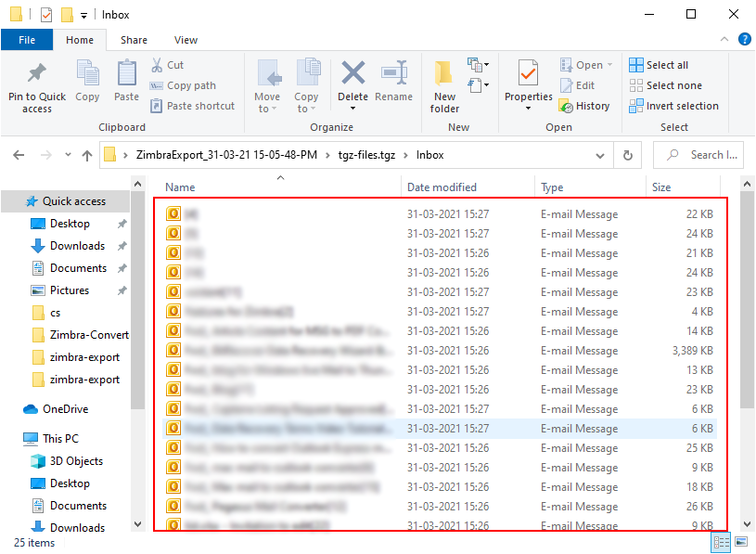The width and height of the screenshot is (756, 554).
Task: Go back to the previous folder
Action: (19, 155)
